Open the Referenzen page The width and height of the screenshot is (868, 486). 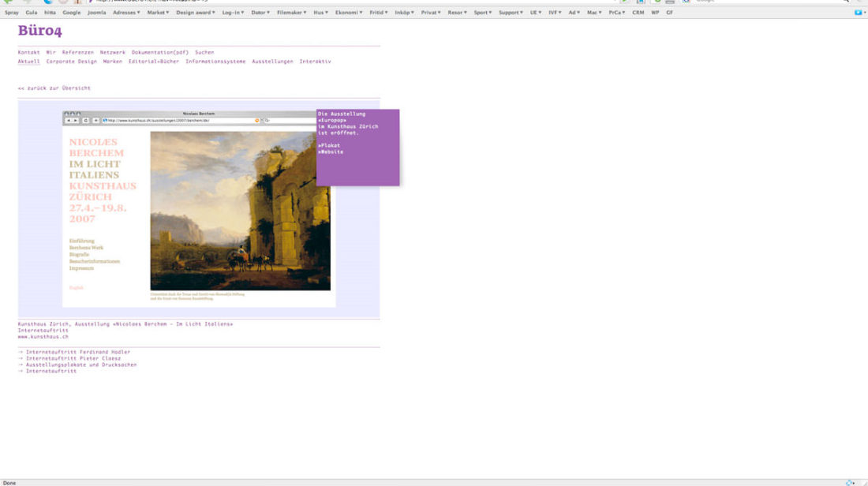coord(77,53)
